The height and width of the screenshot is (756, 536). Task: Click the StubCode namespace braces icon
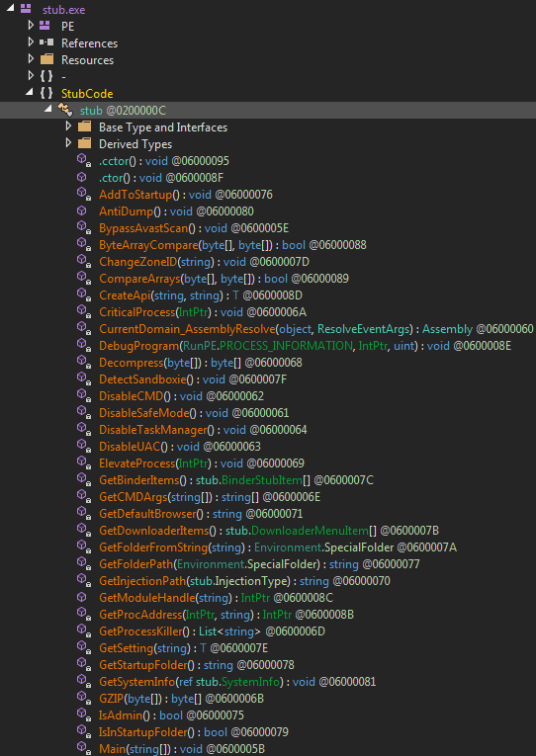click(x=46, y=93)
